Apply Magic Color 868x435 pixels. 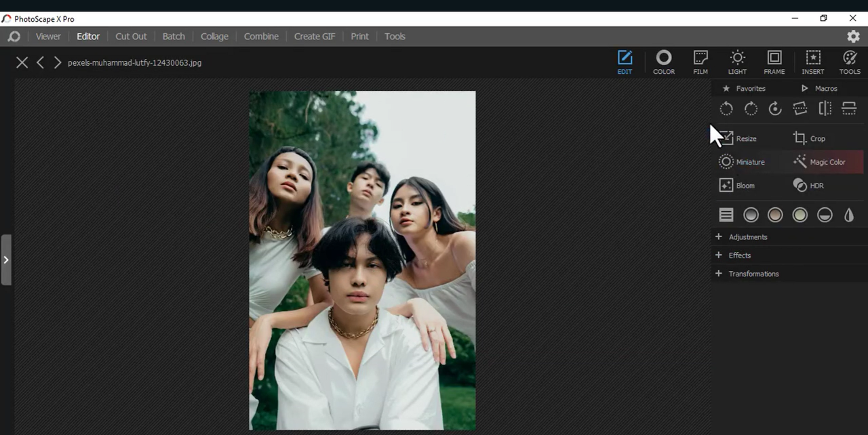(x=819, y=162)
